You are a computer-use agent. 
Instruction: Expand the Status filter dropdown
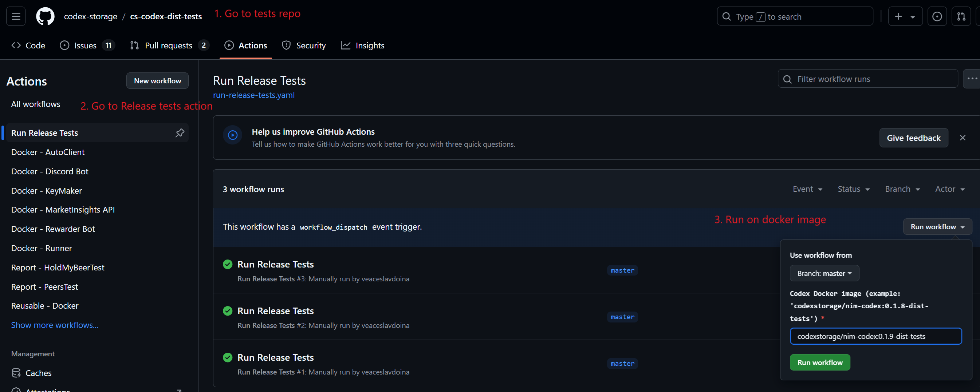tap(853, 189)
